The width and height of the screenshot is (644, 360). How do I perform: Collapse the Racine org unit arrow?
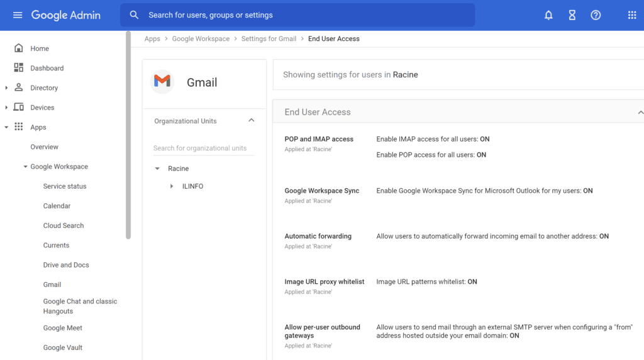157,169
